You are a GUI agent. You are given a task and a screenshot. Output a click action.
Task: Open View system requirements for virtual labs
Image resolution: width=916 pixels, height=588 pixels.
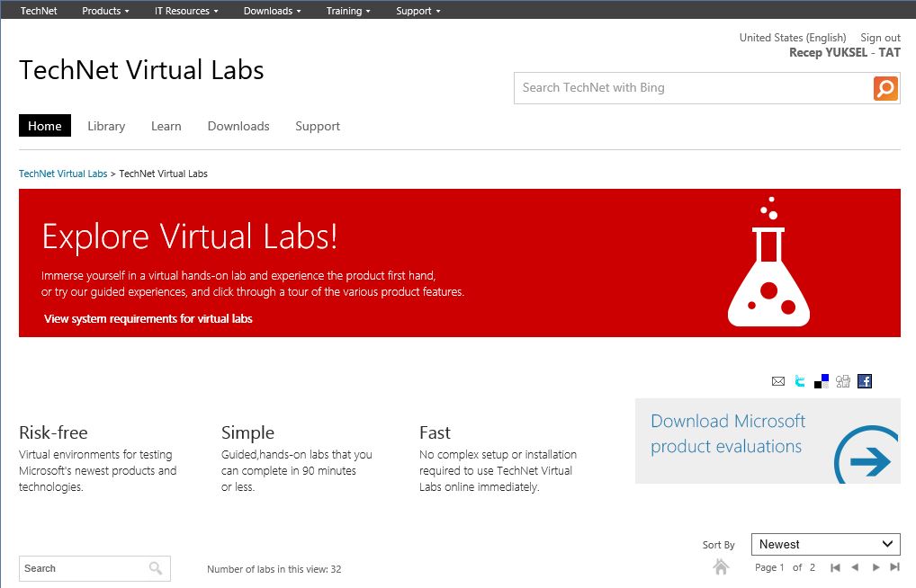point(148,319)
